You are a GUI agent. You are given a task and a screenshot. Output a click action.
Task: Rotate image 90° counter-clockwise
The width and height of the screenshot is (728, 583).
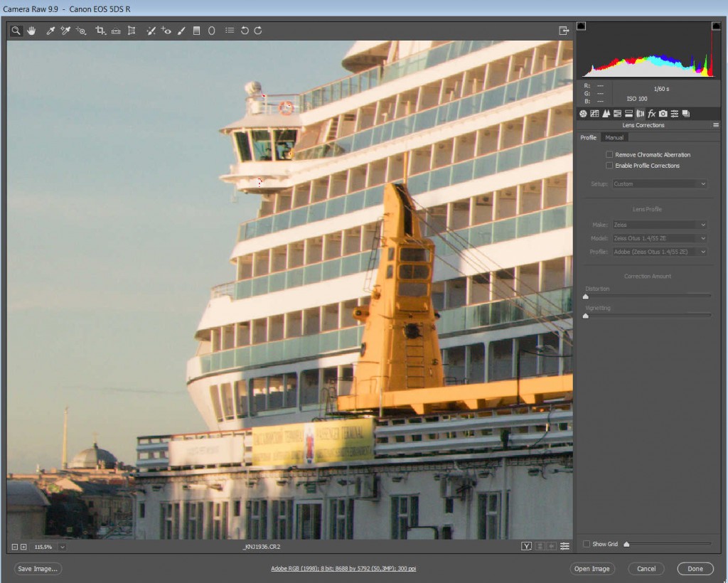[245, 31]
